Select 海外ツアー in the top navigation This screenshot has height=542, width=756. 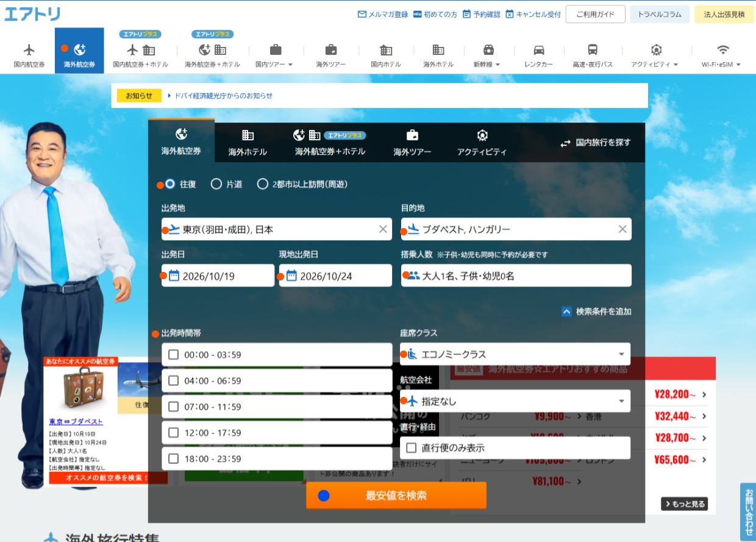tap(330, 55)
